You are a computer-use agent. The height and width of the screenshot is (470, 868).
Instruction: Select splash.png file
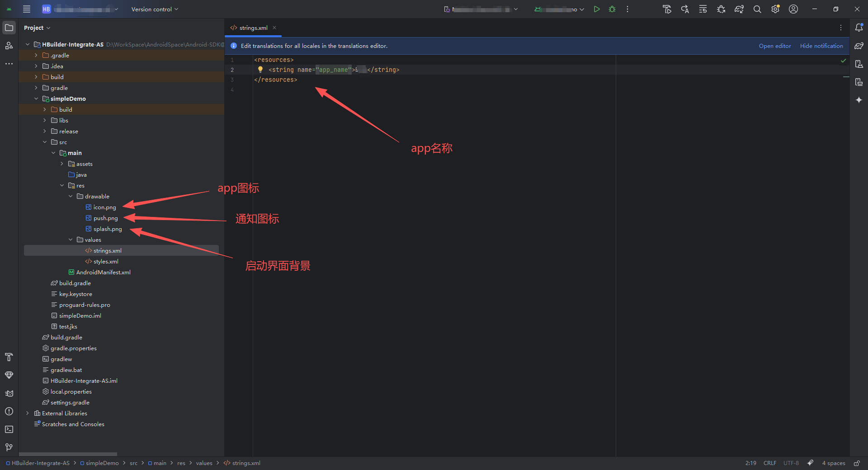pyautogui.click(x=108, y=229)
